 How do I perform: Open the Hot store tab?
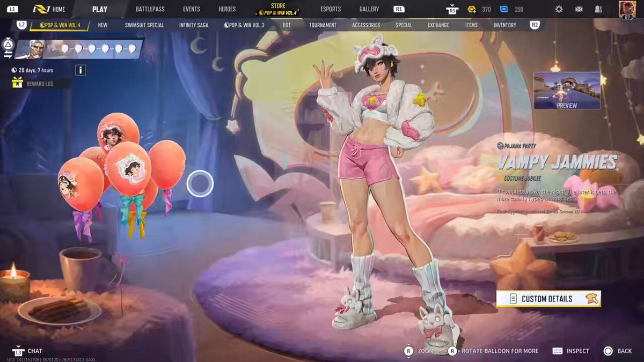(x=287, y=25)
